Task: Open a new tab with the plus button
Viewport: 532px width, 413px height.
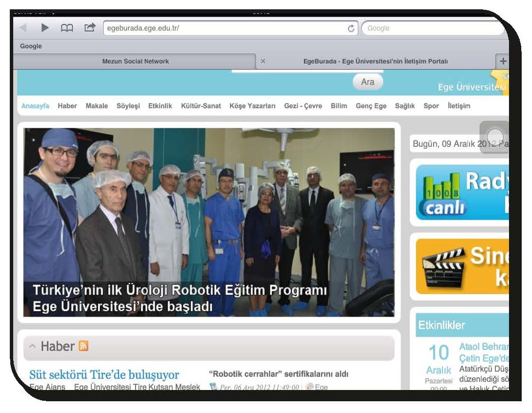Action: [x=503, y=61]
